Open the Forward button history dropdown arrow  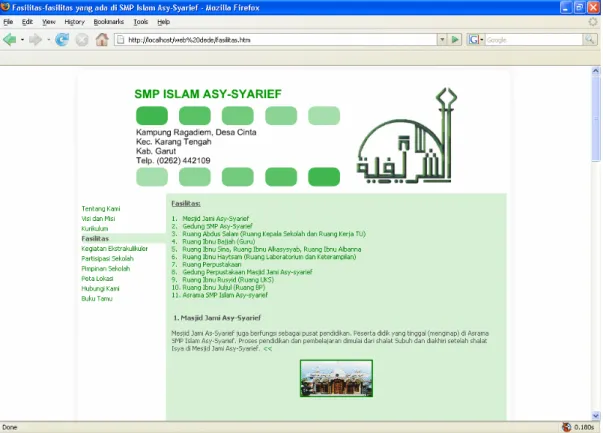[x=48, y=40]
